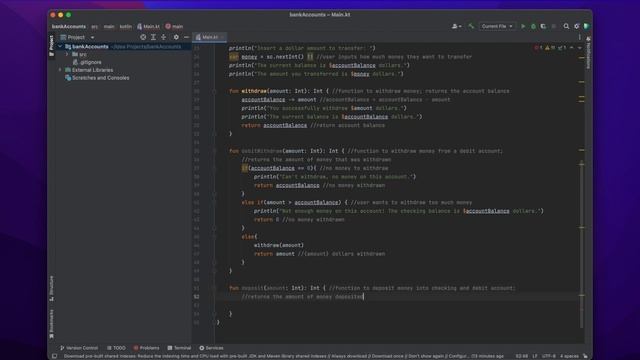Jump to the next highlighted error with the down arrow
The width and height of the screenshot is (640, 360).
(x=579, y=48)
